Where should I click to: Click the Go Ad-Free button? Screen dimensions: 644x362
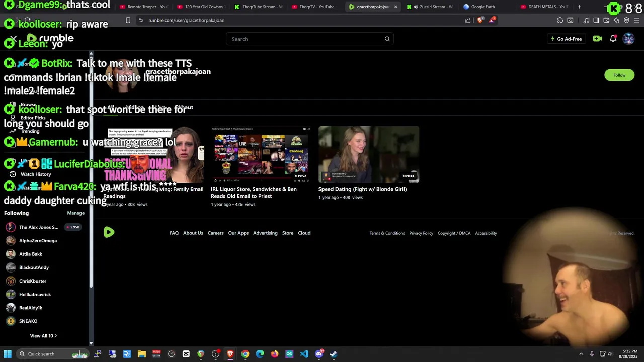click(566, 39)
